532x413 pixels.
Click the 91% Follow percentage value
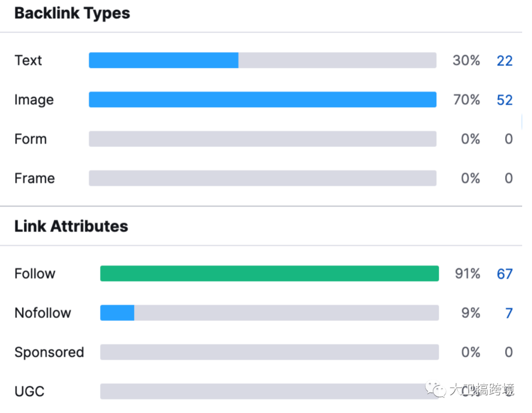[x=467, y=274]
